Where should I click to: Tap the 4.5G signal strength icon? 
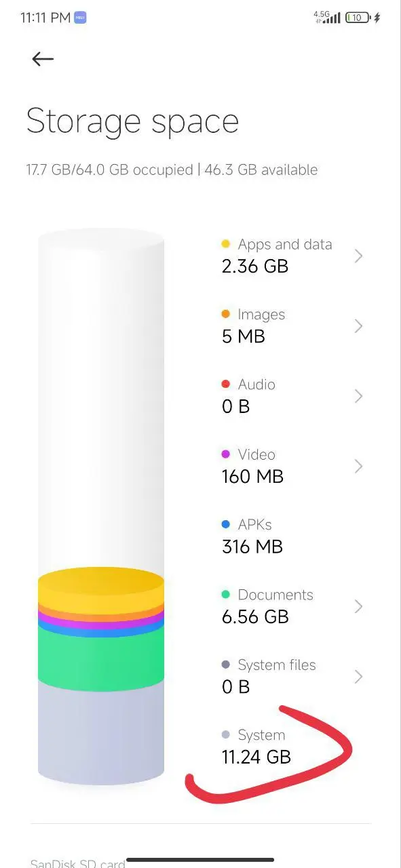click(x=327, y=17)
